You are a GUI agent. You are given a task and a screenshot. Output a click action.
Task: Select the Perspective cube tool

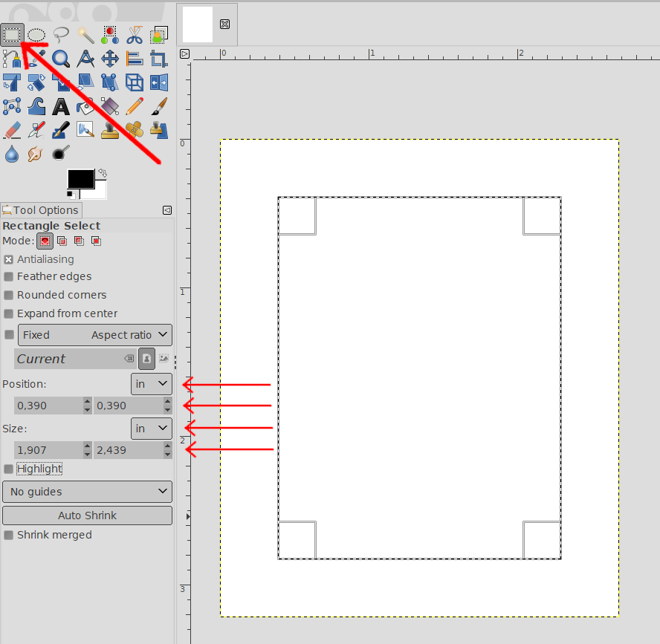(x=135, y=82)
